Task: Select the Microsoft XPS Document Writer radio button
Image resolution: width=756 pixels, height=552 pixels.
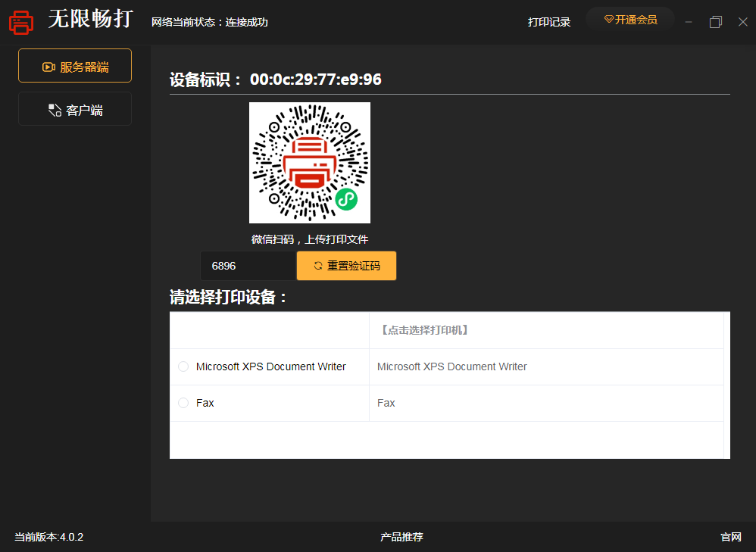Action: click(183, 366)
